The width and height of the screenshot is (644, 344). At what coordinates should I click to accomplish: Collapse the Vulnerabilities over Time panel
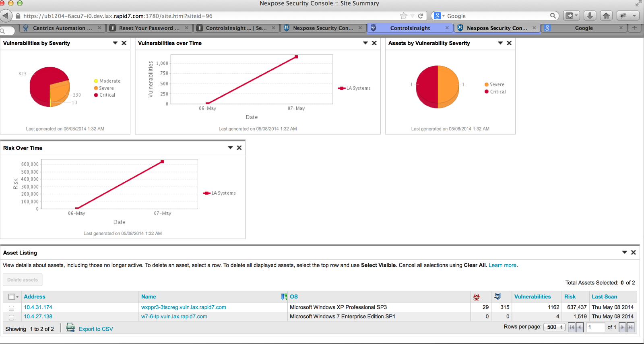(x=365, y=43)
